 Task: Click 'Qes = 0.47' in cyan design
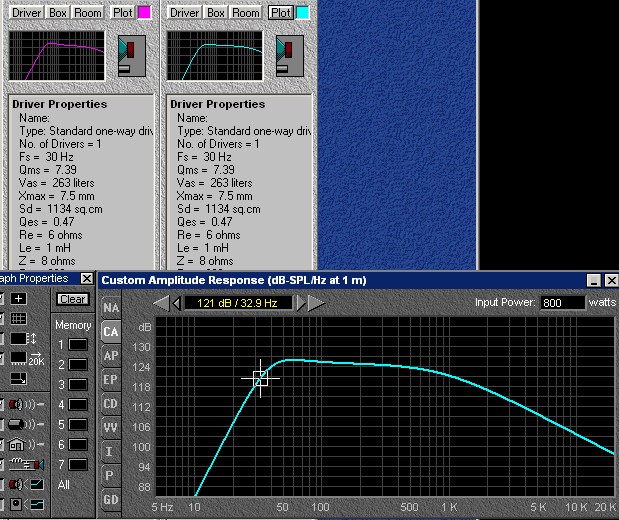pyautogui.click(x=204, y=222)
